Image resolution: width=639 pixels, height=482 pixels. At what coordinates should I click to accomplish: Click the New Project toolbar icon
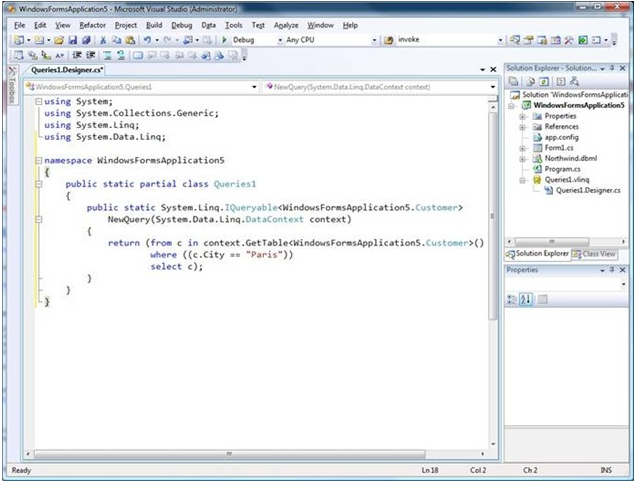tap(19, 40)
